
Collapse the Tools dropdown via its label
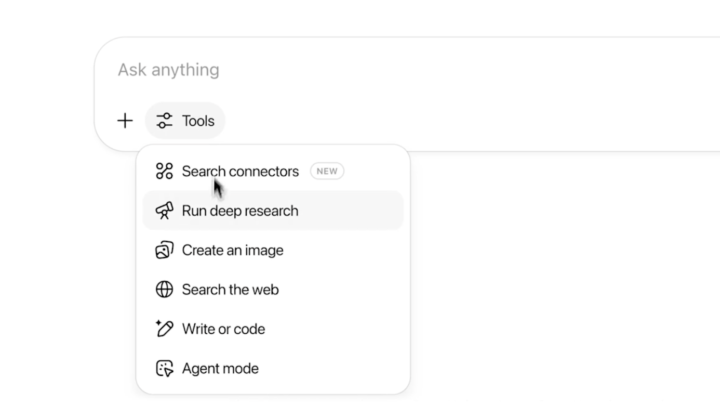click(198, 121)
